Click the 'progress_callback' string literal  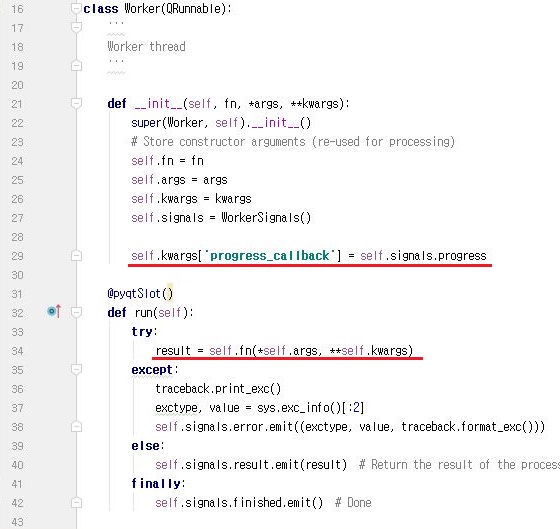[270, 256]
